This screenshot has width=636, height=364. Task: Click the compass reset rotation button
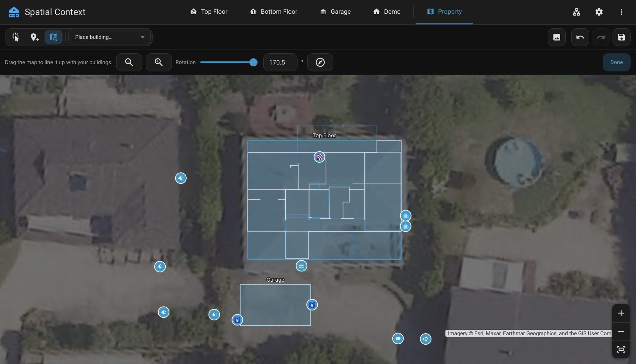tap(320, 62)
